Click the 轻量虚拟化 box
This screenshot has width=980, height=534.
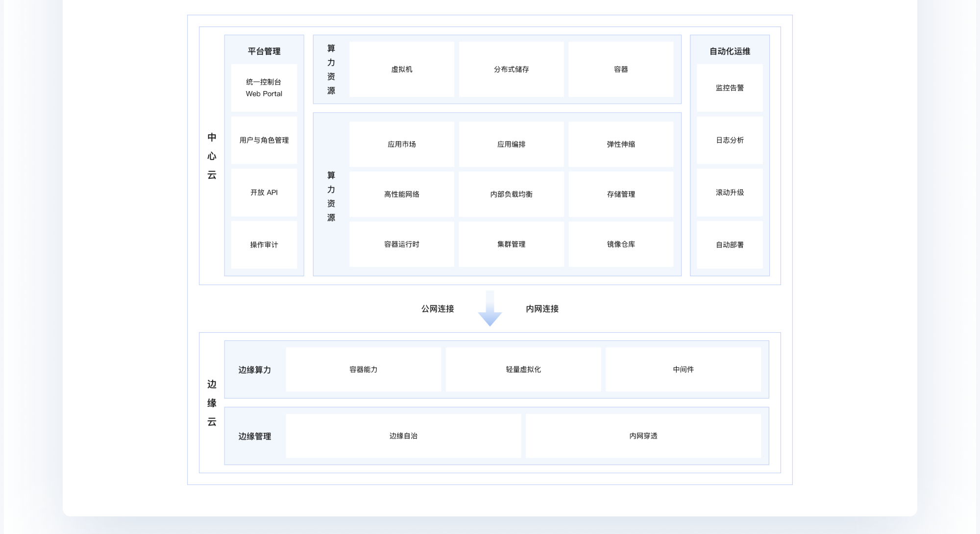[x=523, y=369]
